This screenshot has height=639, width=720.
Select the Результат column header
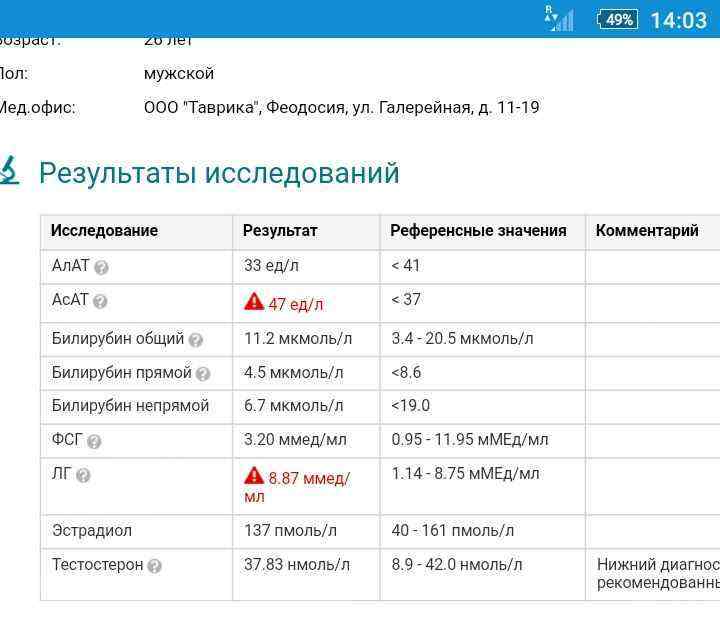[x=280, y=230]
